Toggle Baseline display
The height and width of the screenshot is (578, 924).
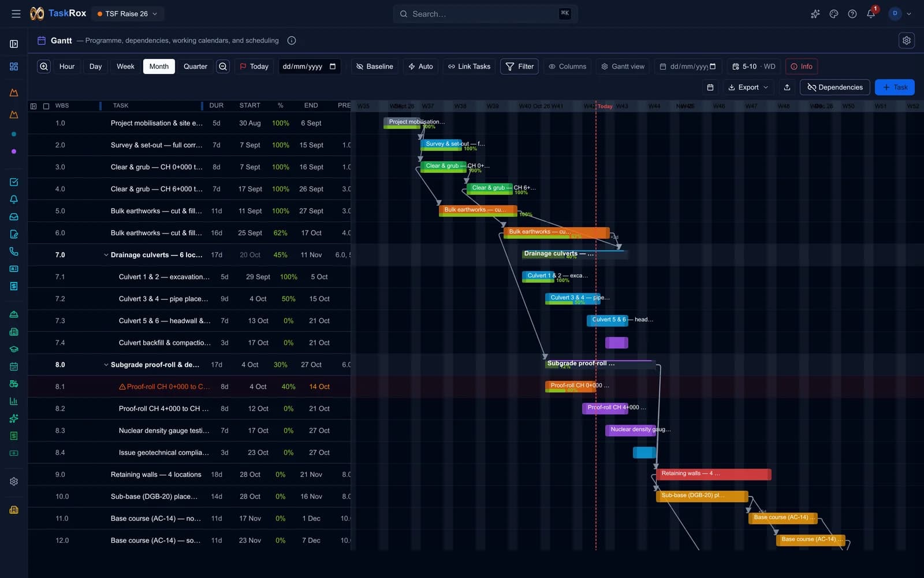point(374,66)
